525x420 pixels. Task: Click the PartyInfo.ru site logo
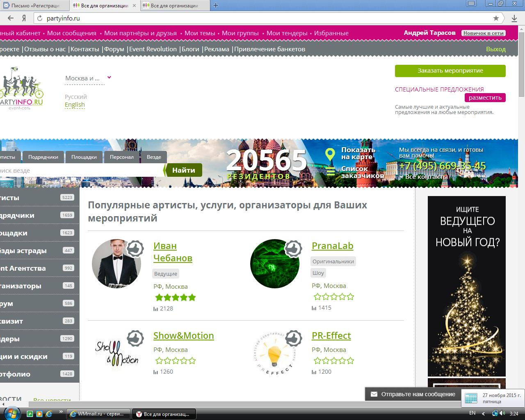[x=21, y=88]
